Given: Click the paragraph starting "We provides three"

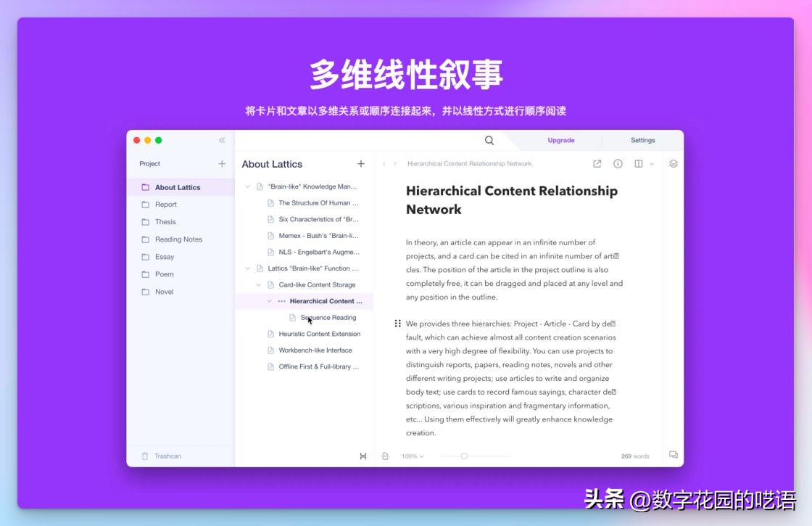Looking at the screenshot, I should tap(512, 378).
